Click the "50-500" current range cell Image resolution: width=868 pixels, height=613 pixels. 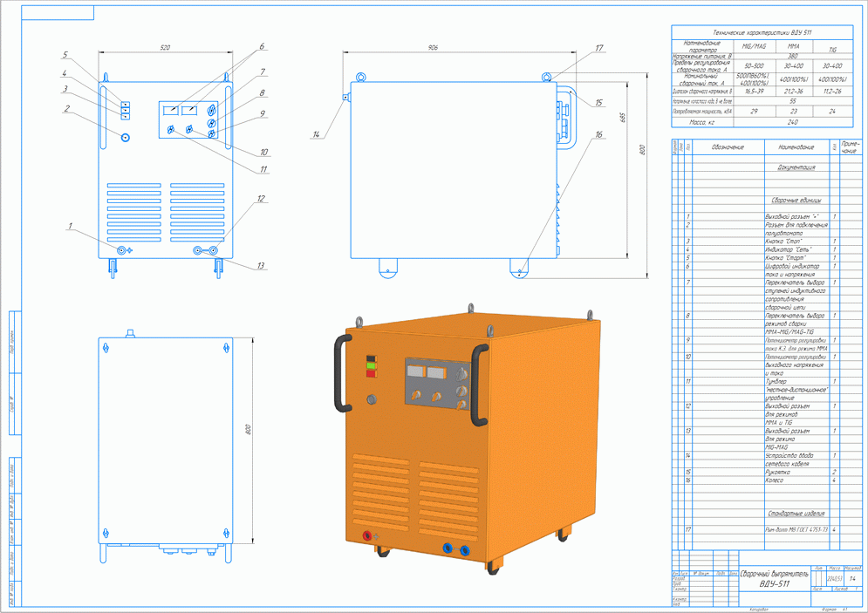(754, 66)
